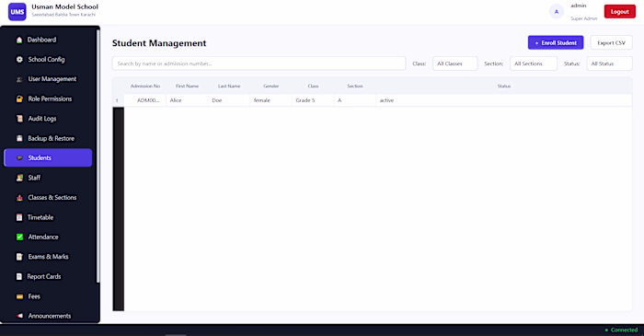Click the Backup & Restore disk icon
The height and width of the screenshot is (336, 644).
click(19, 138)
